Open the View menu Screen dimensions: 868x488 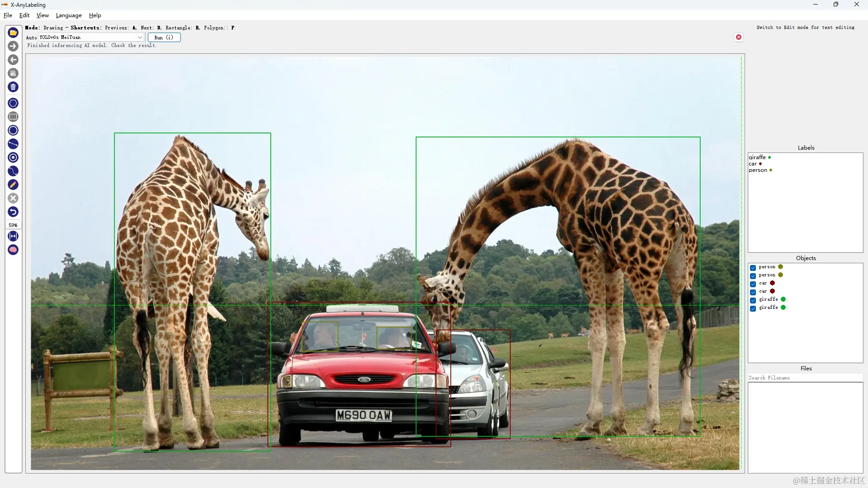point(42,15)
